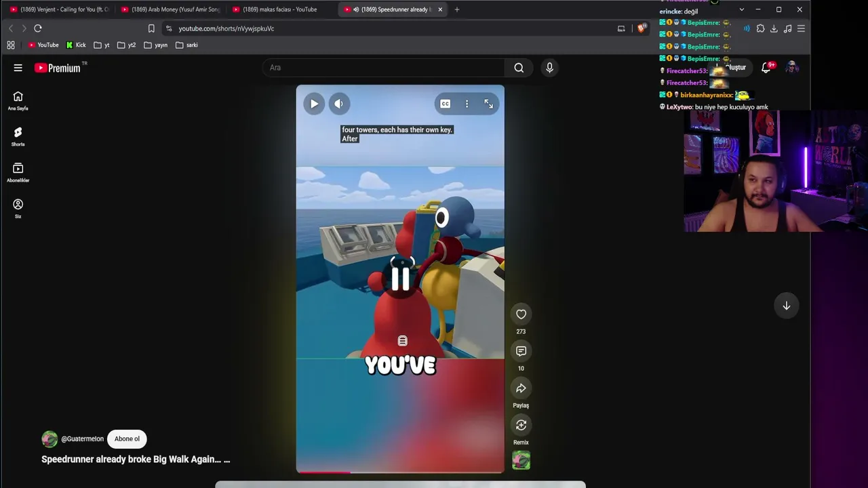This screenshot has width=868, height=488.
Task: Open the @Guatermelon channel avatar
Action: (50, 439)
